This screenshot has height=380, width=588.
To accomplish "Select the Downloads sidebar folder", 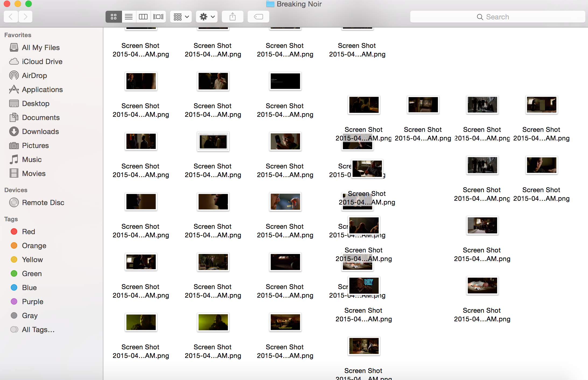I will tap(40, 132).
